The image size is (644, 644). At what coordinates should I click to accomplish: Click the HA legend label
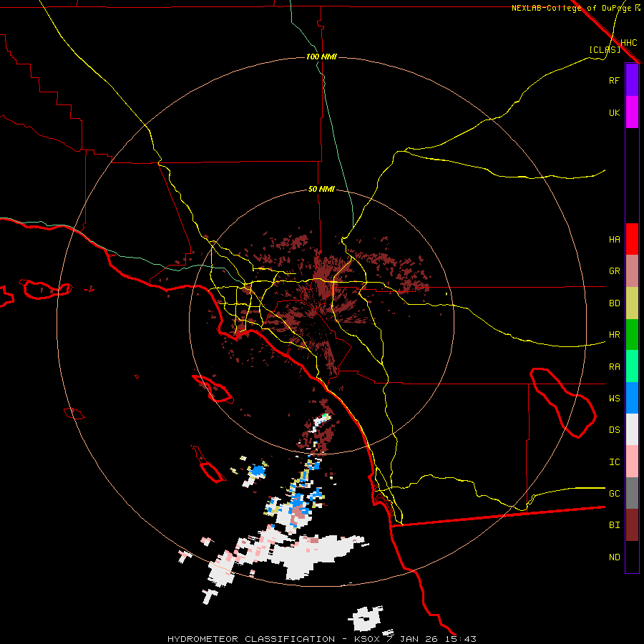coord(614,240)
